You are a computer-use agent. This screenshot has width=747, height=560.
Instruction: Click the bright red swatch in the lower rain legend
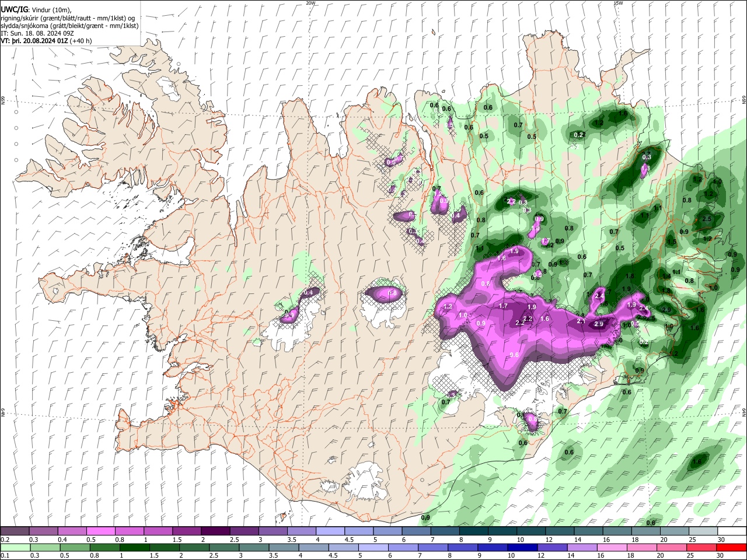(x=731, y=548)
